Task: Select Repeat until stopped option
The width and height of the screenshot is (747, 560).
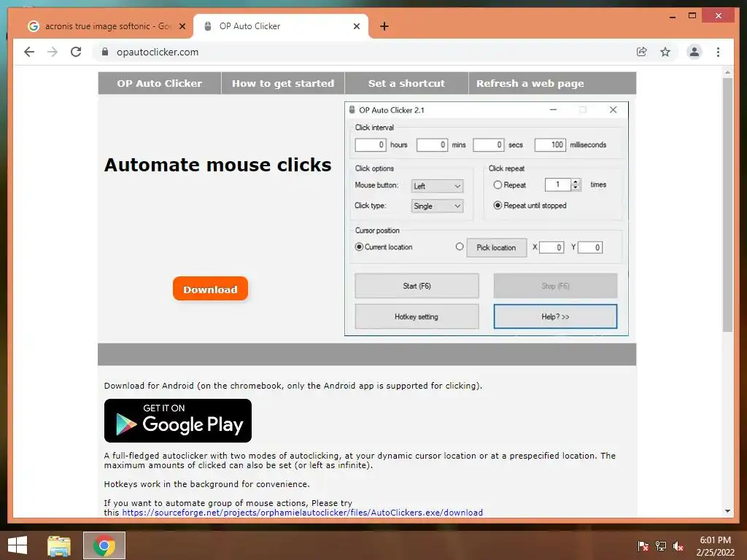Action: 498,205
